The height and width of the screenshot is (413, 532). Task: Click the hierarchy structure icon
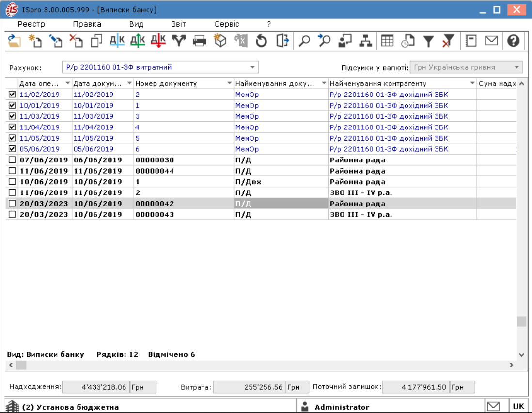tap(365, 41)
